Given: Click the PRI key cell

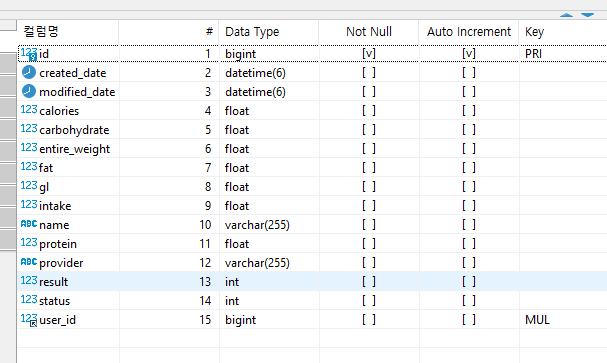Looking at the screenshot, I should click(533, 53).
